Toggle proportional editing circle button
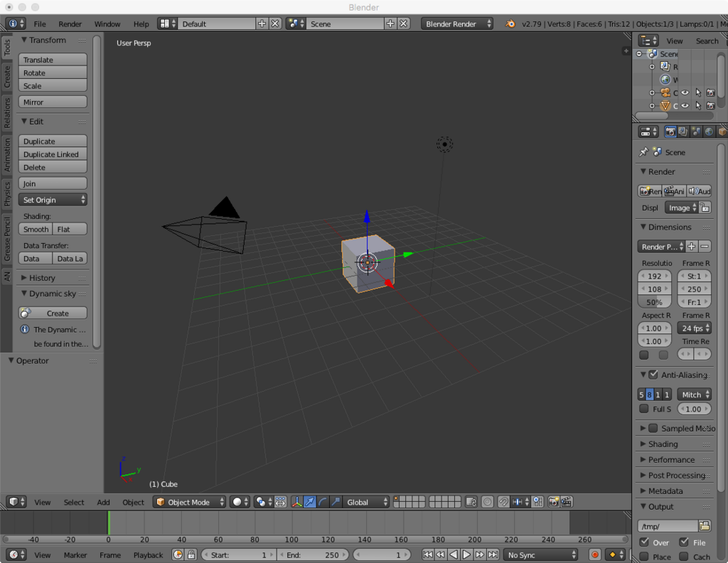 (x=487, y=502)
